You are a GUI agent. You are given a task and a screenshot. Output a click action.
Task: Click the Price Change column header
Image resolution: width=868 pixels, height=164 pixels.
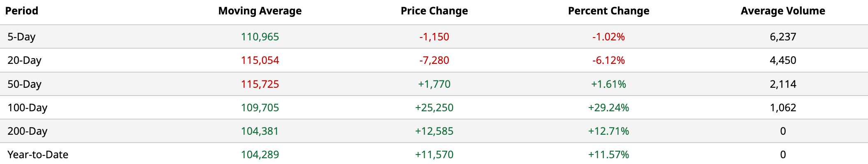(434, 11)
